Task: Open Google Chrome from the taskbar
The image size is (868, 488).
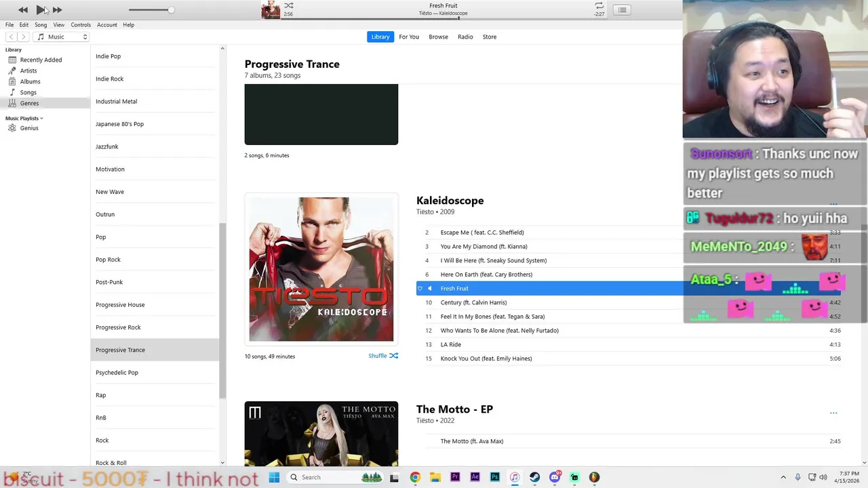Action: point(415,477)
